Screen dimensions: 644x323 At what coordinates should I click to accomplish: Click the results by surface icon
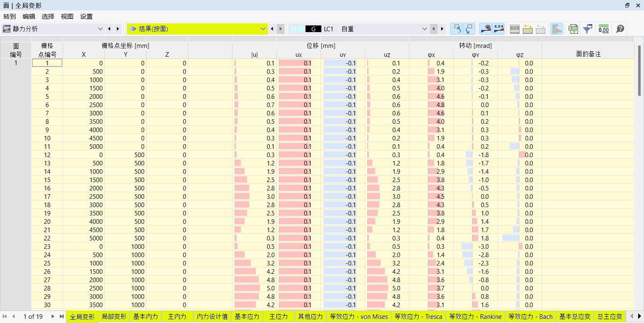coord(133,29)
